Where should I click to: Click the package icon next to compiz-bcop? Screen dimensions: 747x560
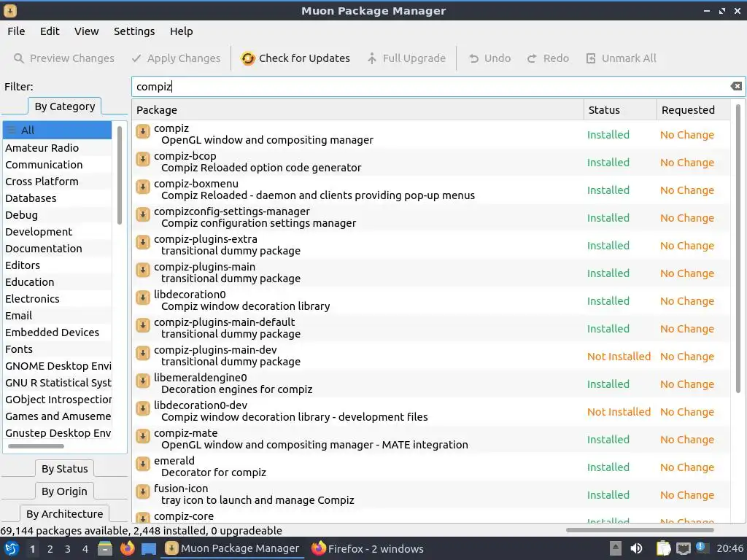click(143, 159)
